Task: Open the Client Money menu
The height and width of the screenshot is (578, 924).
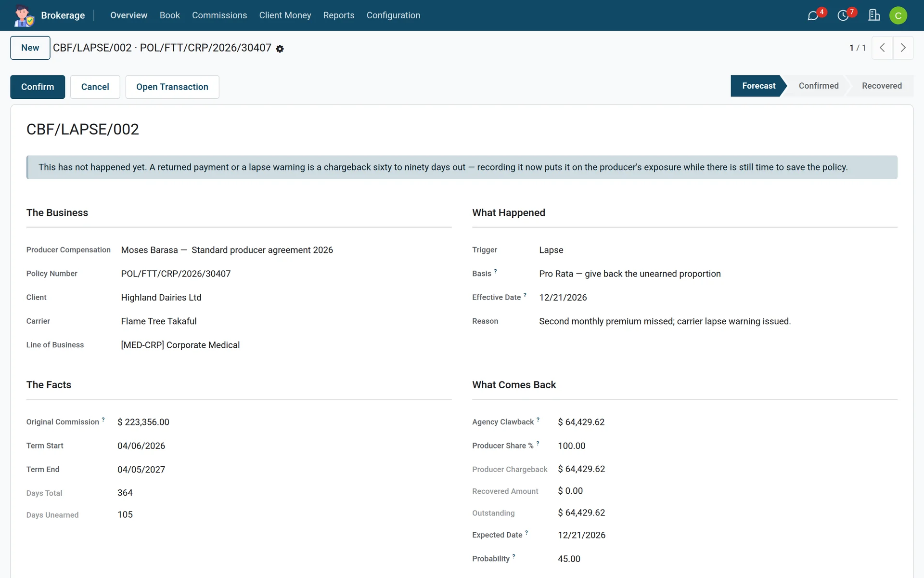Action: (285, 15)
